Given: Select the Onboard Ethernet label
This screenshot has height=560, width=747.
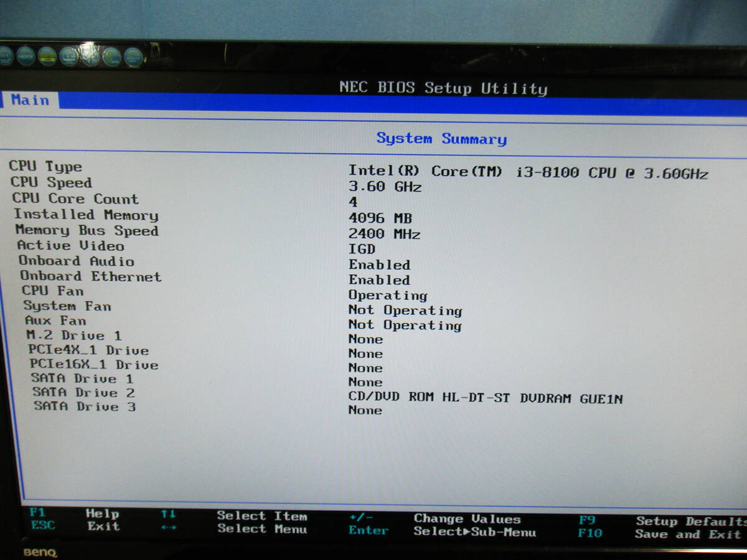Looking at the screenshot, I should [x=90, y=276].
